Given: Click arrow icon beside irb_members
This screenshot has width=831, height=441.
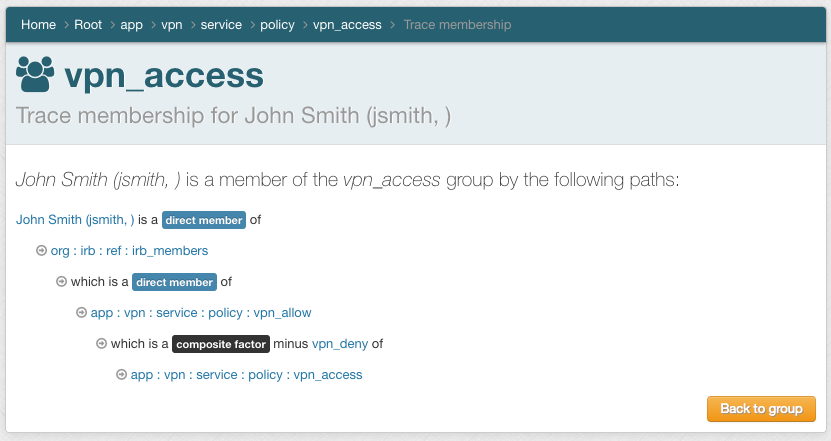Looking at the screenshot, I should (42, 251).
